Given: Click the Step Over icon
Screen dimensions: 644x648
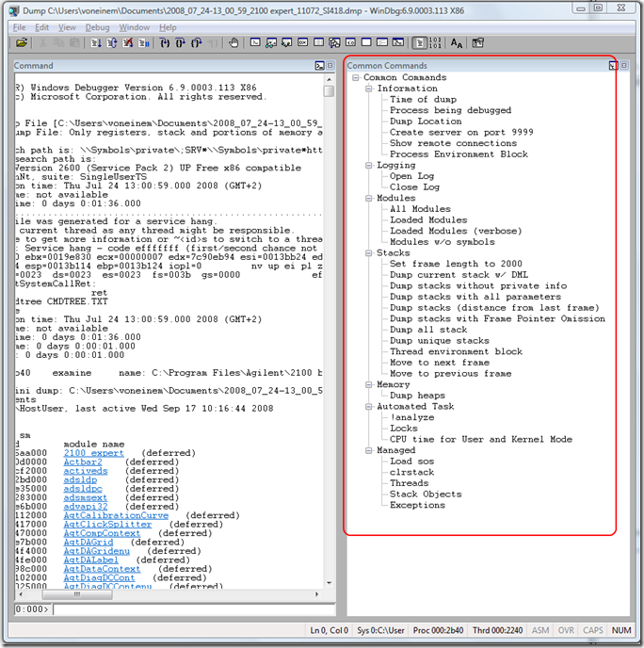Looking at the screenshot, I should [180, 42].
